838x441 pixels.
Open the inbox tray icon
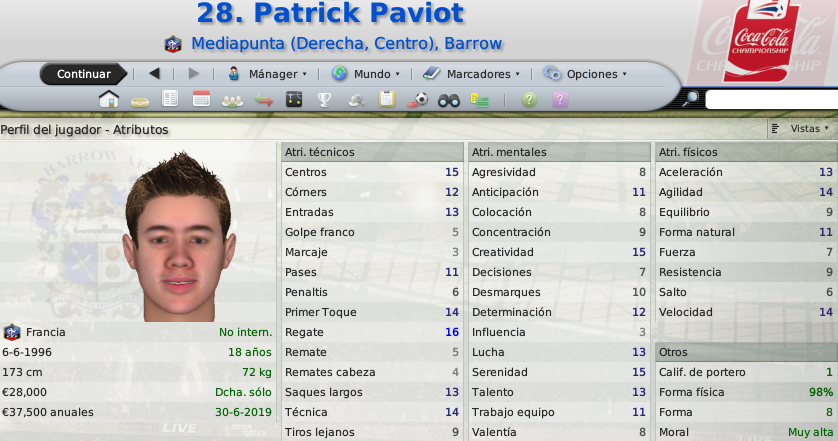coord(140,102)
